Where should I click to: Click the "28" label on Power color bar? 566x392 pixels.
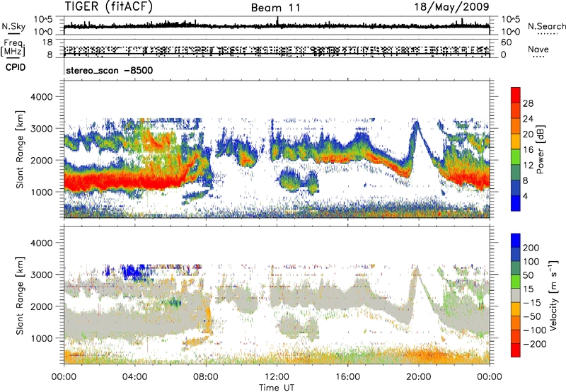pyautogui.click(x=528, y=103)
